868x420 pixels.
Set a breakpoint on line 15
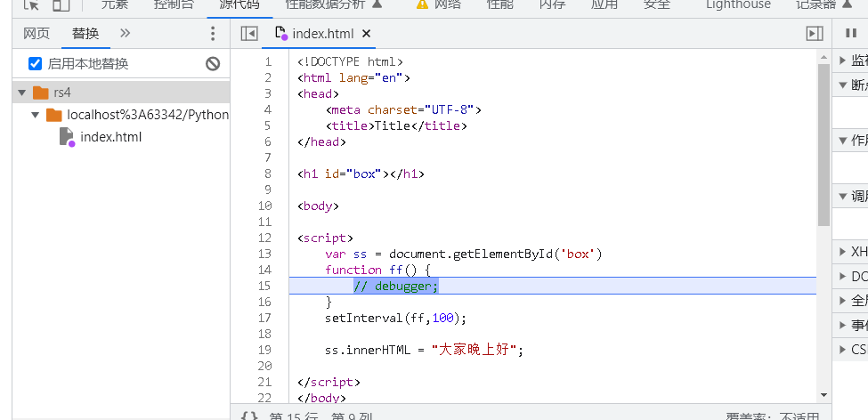[264, 287]
